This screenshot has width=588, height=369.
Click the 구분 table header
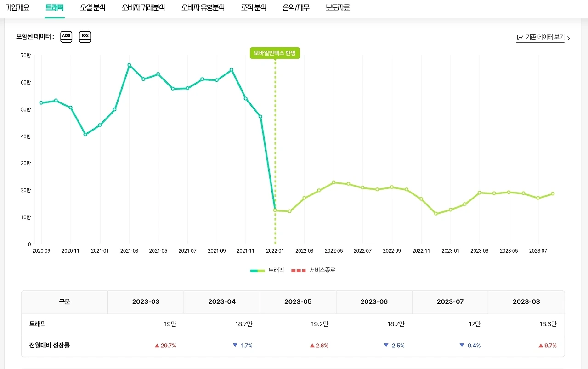click(64, 302)
